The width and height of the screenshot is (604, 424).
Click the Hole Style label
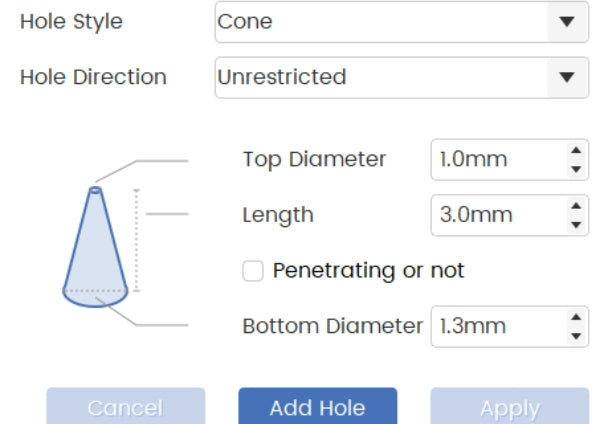[x=71, y=22]
